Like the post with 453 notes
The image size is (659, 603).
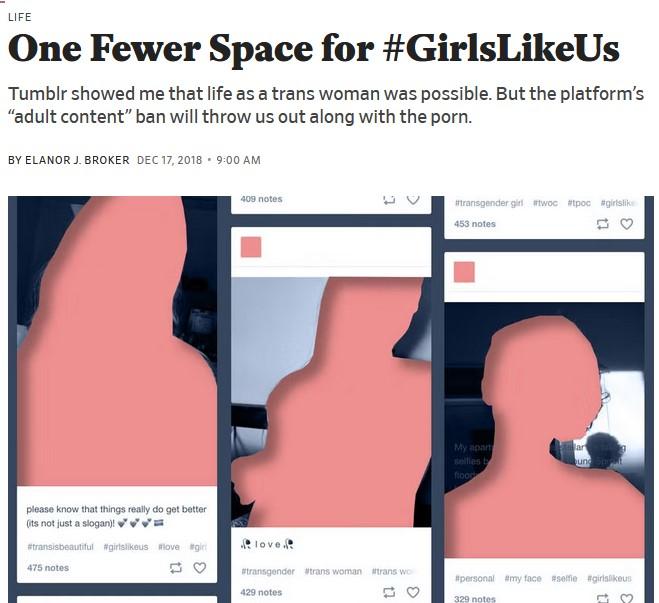pyautogui.click(x=627, y=224)
